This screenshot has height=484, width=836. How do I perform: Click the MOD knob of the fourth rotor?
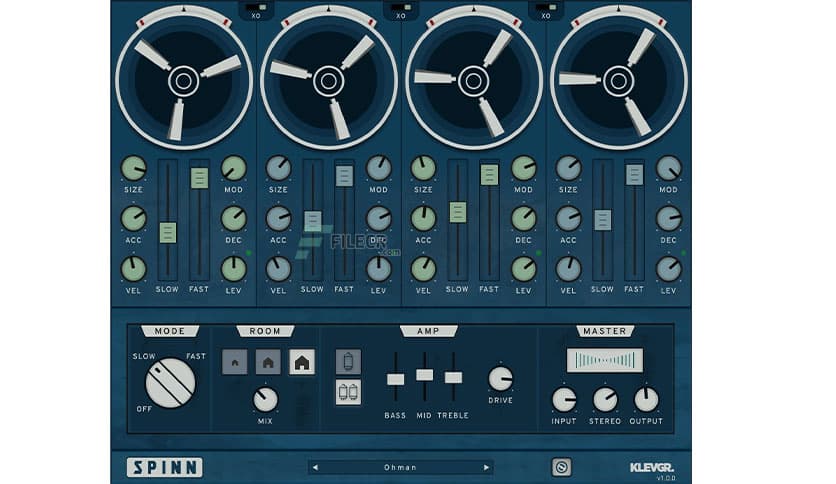pyautogui.click(x=669, y=168)
